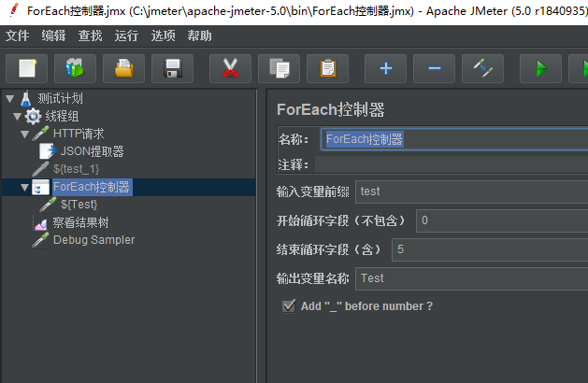Open the 查找 menu

90,36
